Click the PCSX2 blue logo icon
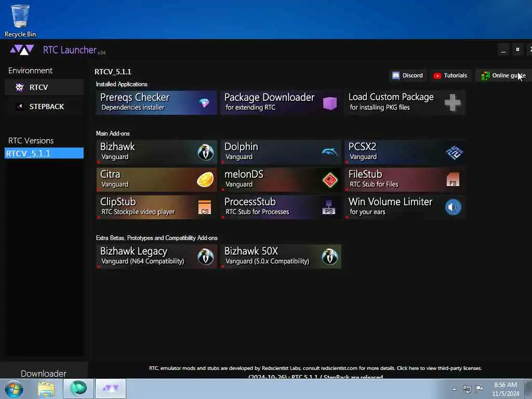Viewport: 532px width, 399px height. click(454, 152)
